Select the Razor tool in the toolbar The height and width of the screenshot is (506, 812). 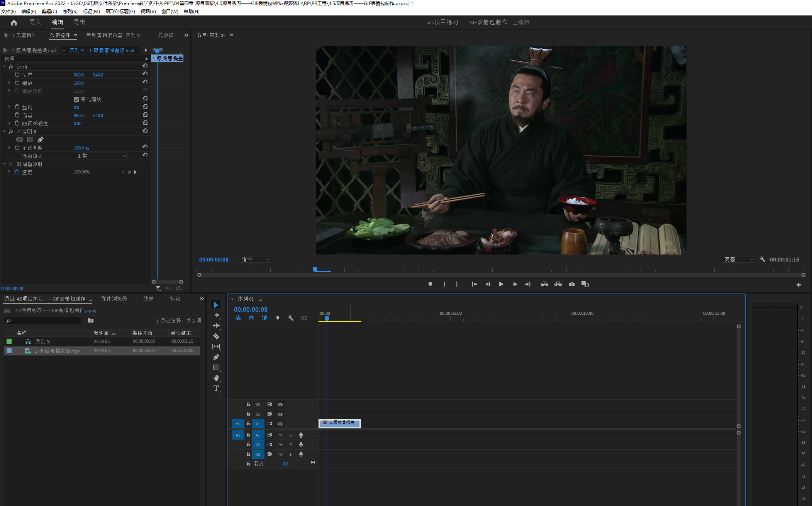point(216,336)
